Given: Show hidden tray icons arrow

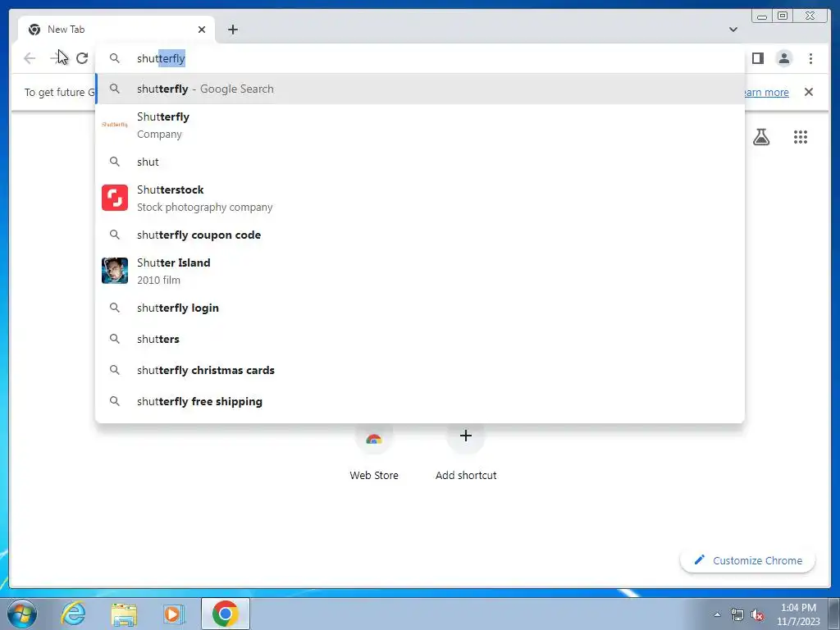Looking at the screenshot, I should tap(717, 614).
